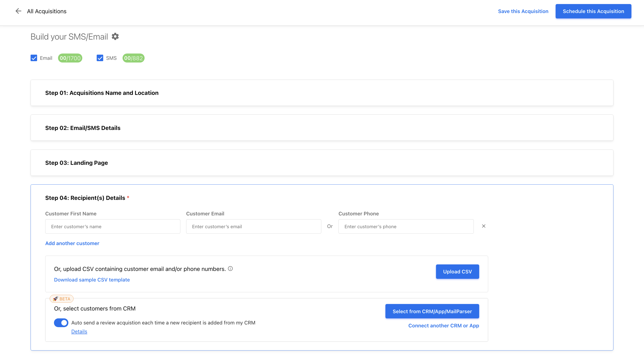This screenshot has width=644, height=362.
Task: Focus the customer's email input field
Action: click(x=253, y=226)
